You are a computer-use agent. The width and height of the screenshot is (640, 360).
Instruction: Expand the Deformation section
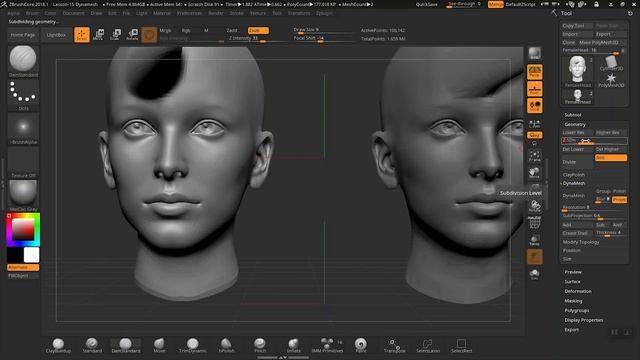(578, 291)
